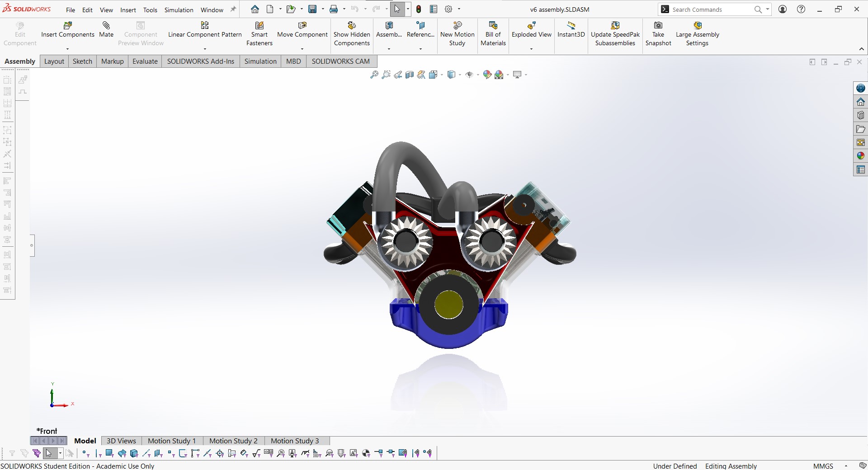
Task: Open the Simulation menu
Action: click(179, 10)
